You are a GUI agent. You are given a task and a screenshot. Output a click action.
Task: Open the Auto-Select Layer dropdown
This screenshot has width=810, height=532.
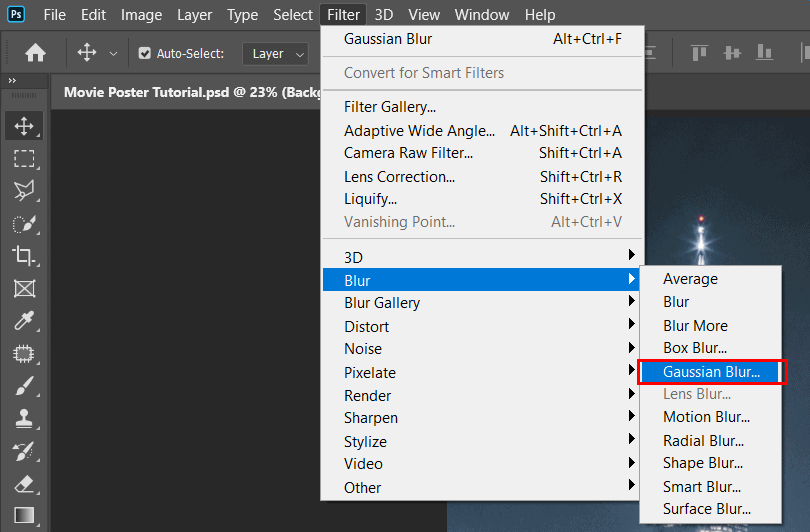pyautogui.click(x=274, y=54)
